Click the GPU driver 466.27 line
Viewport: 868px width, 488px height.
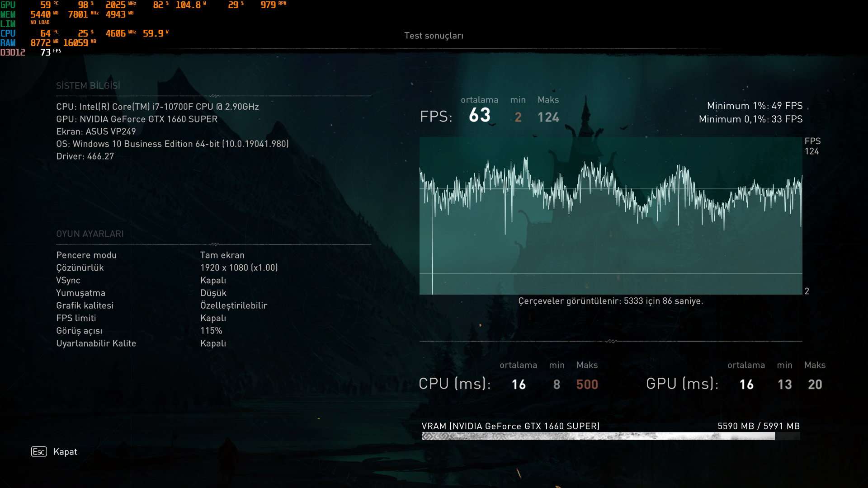pos(85,156)
